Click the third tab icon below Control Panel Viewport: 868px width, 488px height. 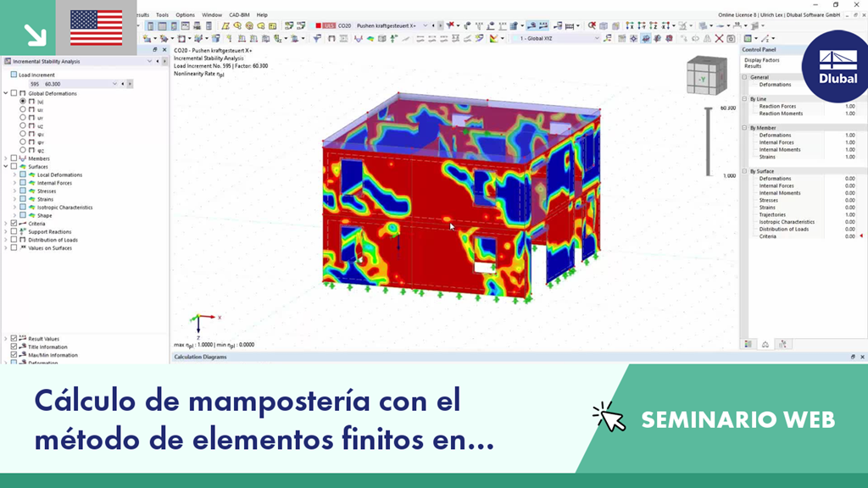click(x=782, y=344)
